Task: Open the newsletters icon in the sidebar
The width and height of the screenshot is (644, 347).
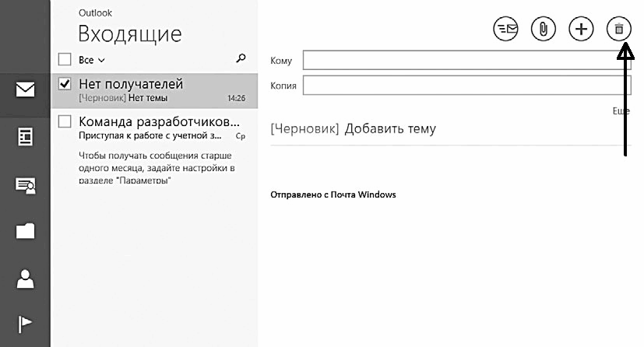Action: pyautogui.click(x=25, y=137)
